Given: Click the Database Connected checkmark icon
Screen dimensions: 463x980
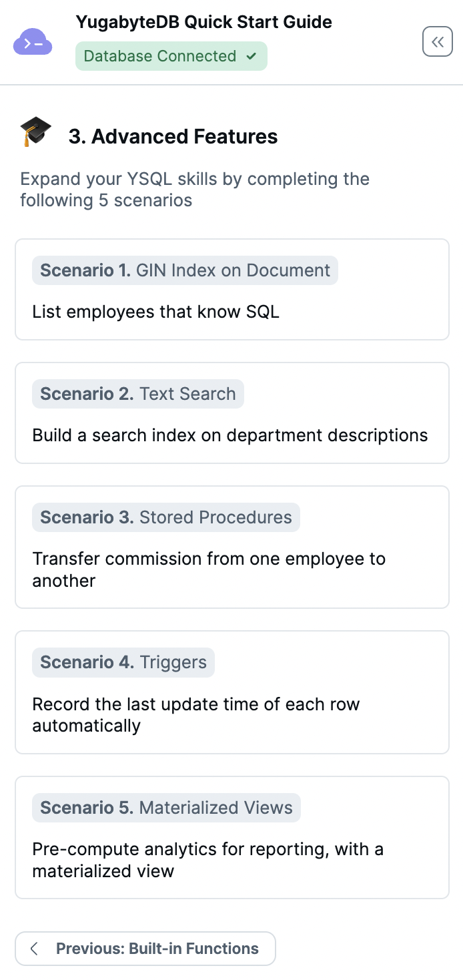Looking at the screenshot, I should pos(252,56).
